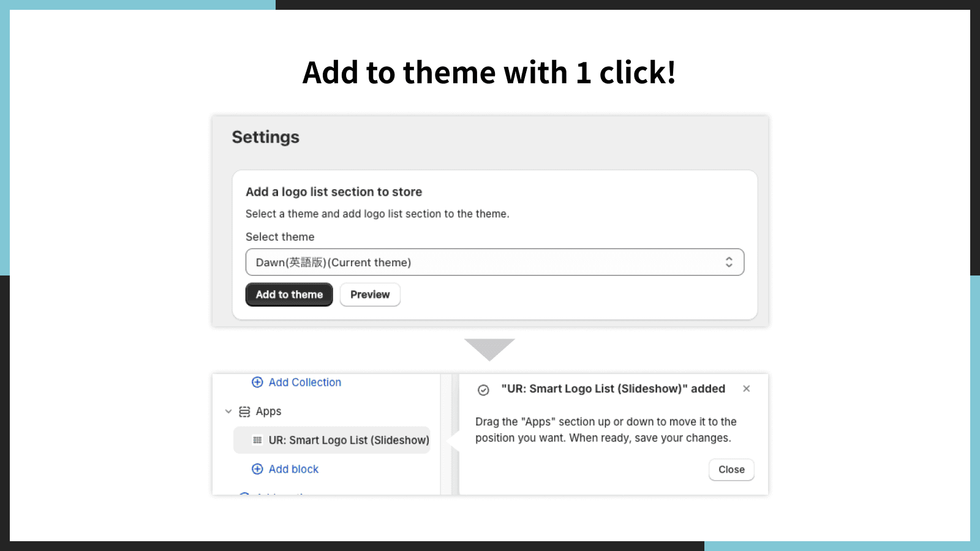Click the Add to theme button
The image size is (980, 551).
click(289, 294)
